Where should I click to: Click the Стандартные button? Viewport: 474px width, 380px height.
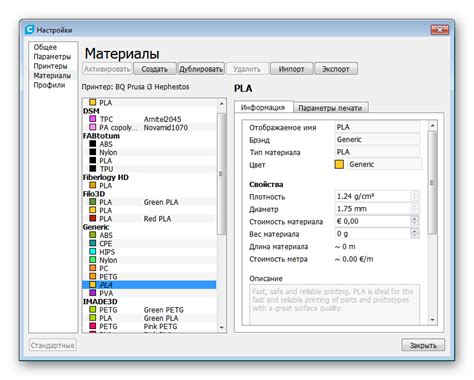pyautogui.click(x=52, y=345)
